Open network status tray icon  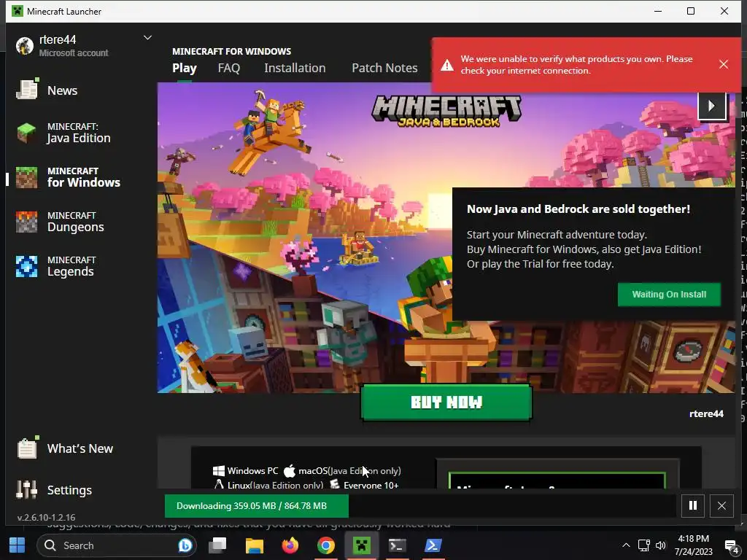pos(643,545)
